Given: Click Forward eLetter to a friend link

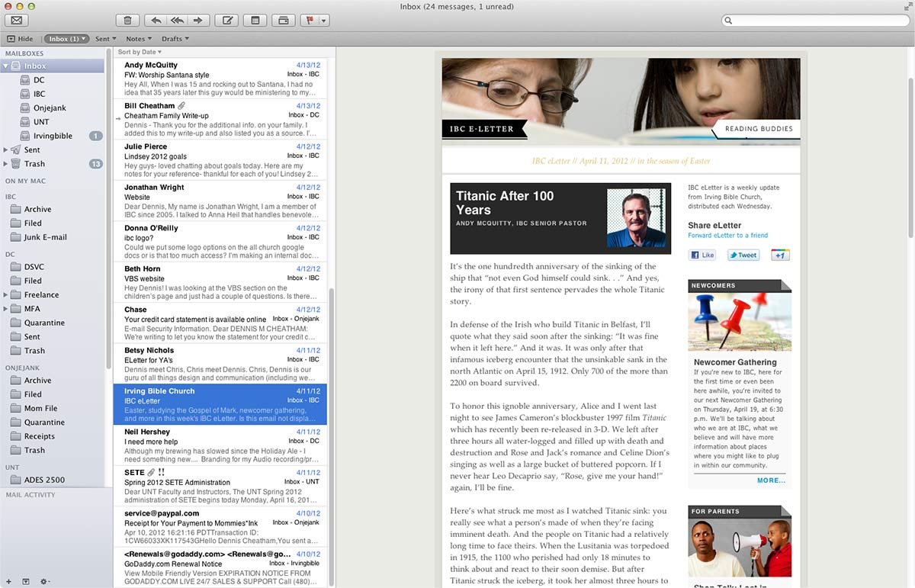Looking at the screenshot, I should coord(727,236).
